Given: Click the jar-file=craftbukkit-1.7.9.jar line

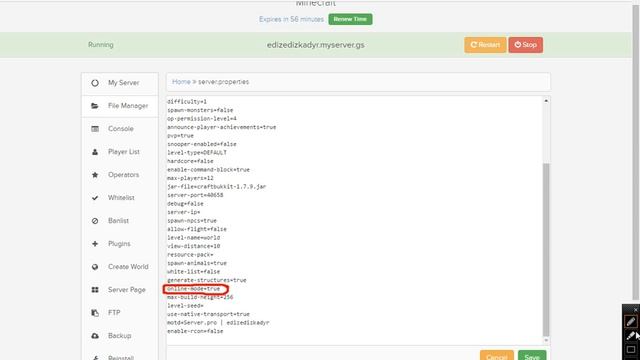Looking at the screenshot, I should (216, 187).
